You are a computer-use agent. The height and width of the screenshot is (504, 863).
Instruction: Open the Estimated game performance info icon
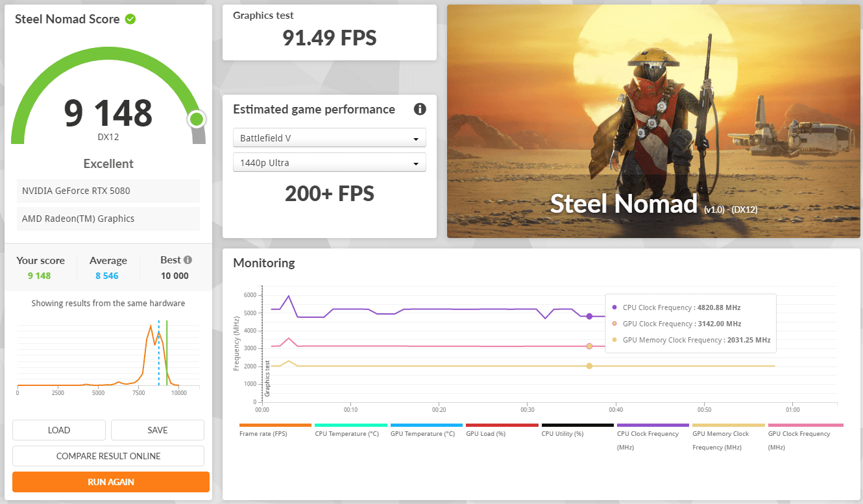(420, 109)
